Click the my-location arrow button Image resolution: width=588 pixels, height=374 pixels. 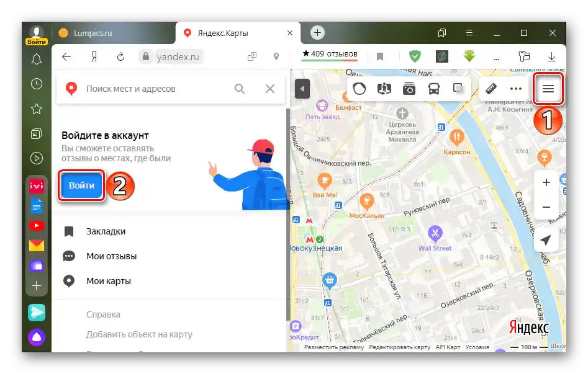546,240
